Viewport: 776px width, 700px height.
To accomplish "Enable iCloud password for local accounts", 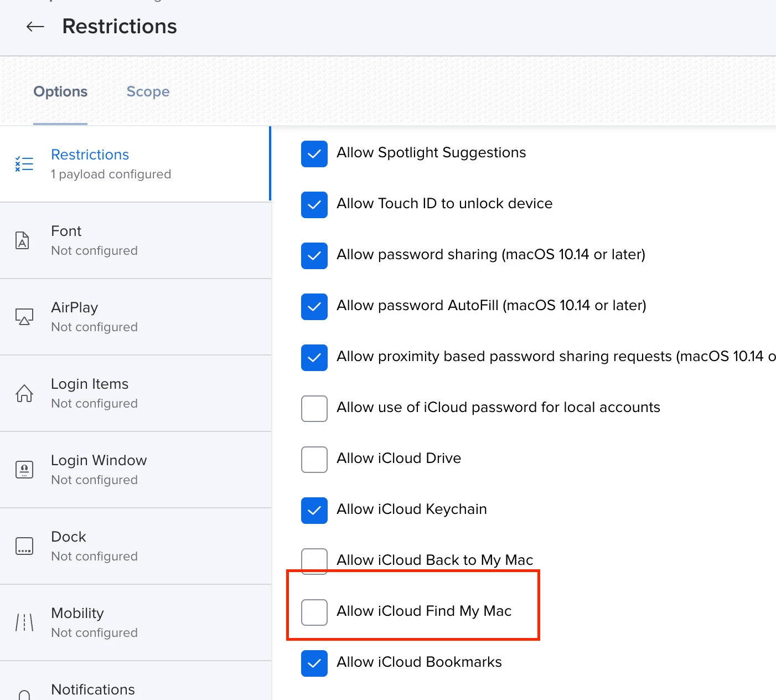I will click(314, 408).
